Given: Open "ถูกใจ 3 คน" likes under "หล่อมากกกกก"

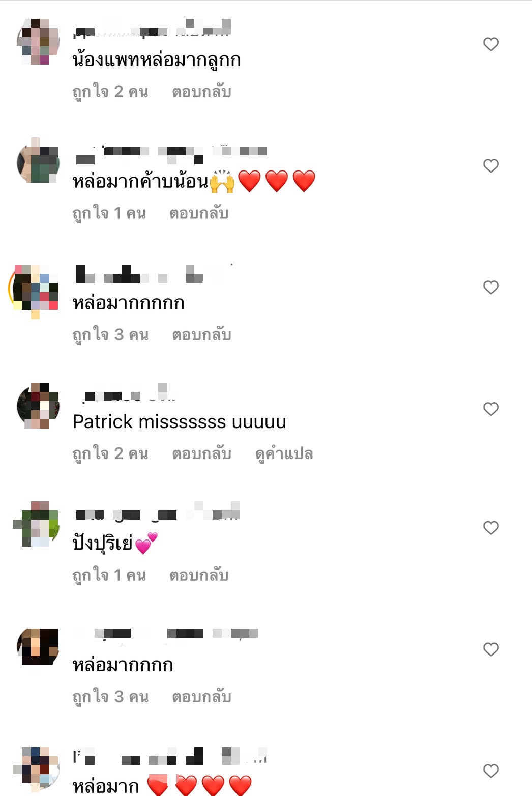Looking at the screenshot, I should [x=110, y=335].
